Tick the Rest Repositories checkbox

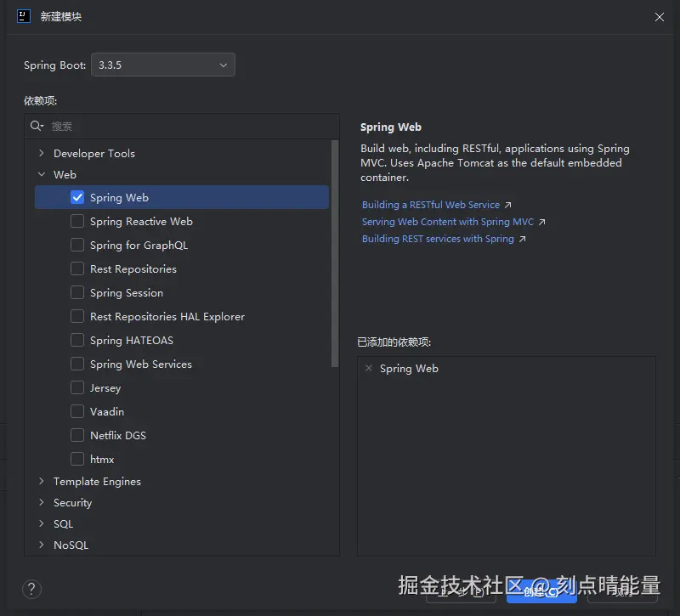click(x=77, y=268)
